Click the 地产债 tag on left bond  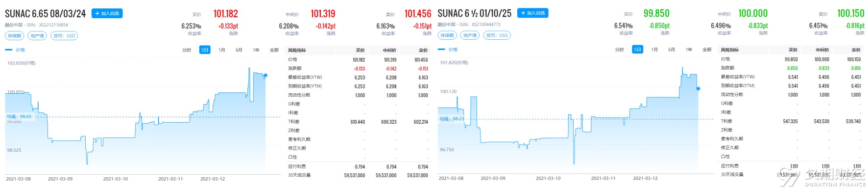(37, 36)
